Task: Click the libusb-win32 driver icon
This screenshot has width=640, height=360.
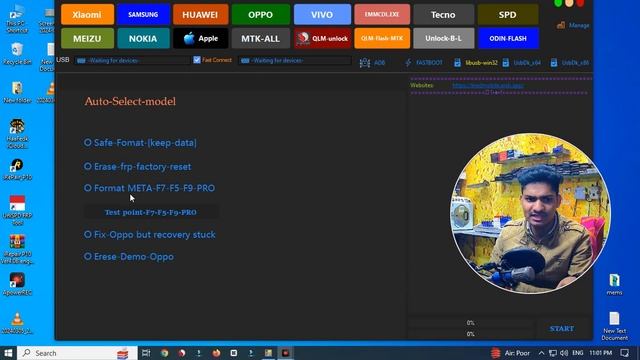Action: (458, 63)
